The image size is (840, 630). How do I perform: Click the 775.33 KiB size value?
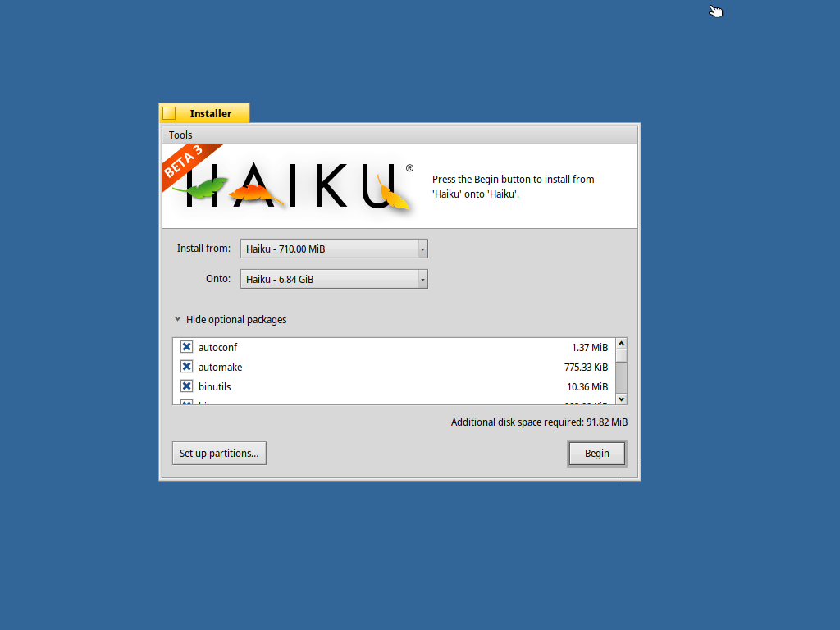pos(586,367)
